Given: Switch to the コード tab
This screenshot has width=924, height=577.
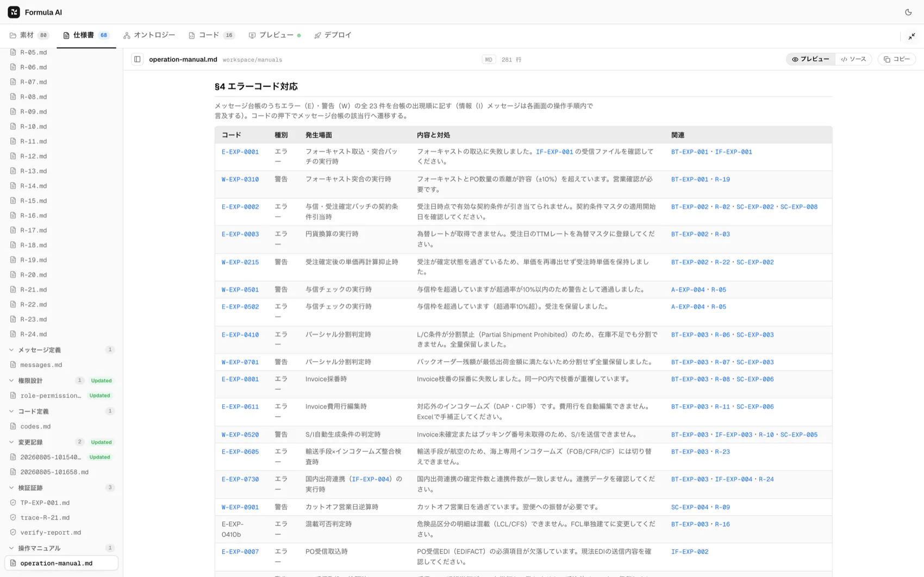Looking at the screenshot, I should pos(211,35).
